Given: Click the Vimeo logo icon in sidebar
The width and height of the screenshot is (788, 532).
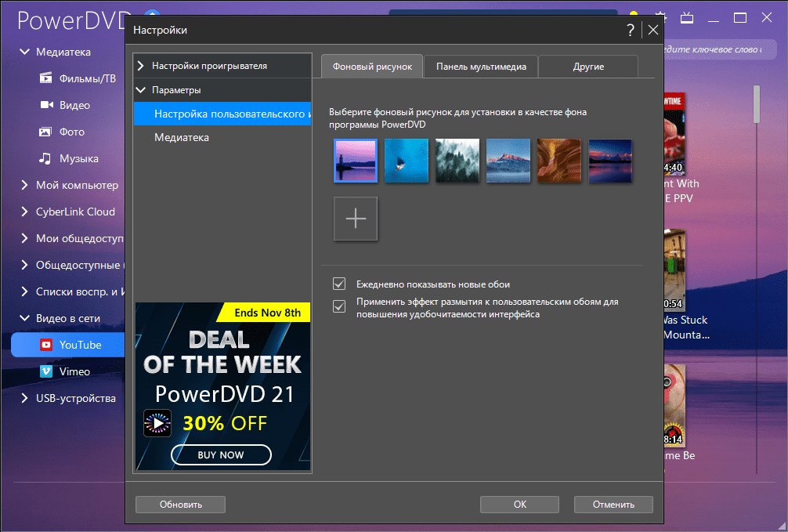Looking at the screenshot, I should [45, 371].
